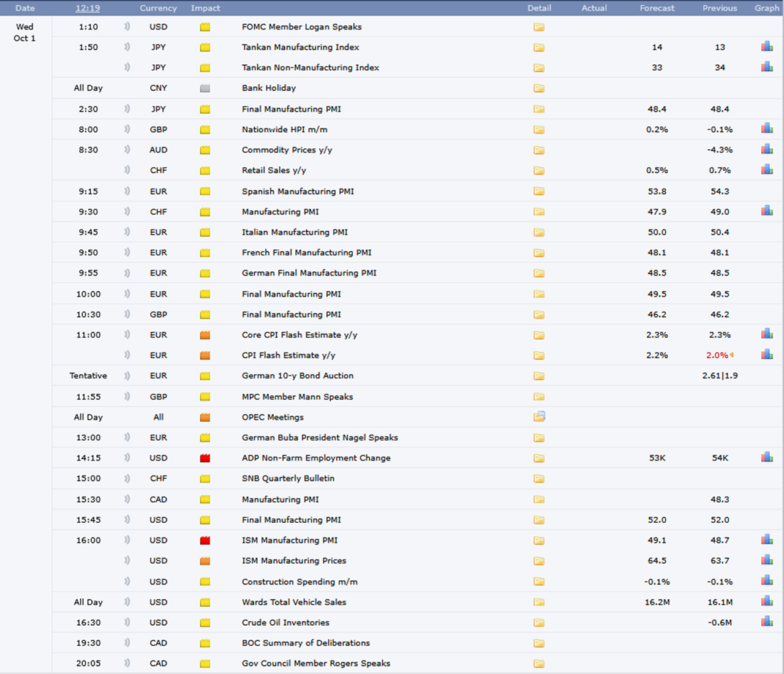Open chart icon for Commodity Prices y/y
Screen dimensions: 784x674
point(767,149)
